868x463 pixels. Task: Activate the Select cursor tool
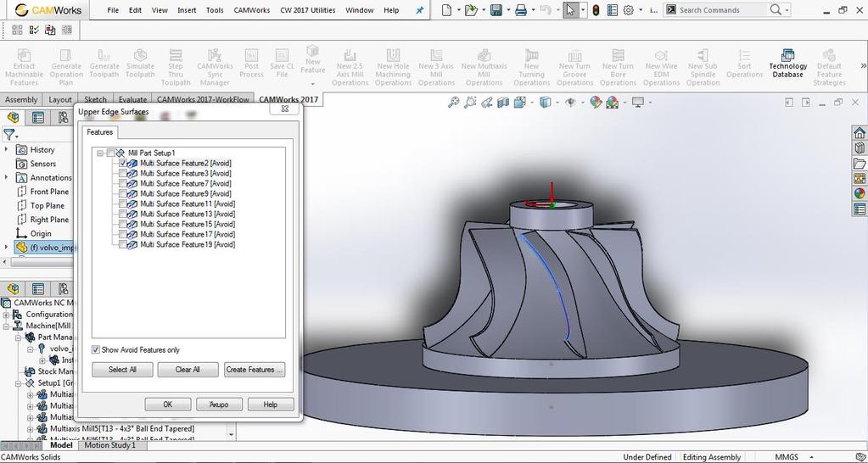(x=569, y=10)
